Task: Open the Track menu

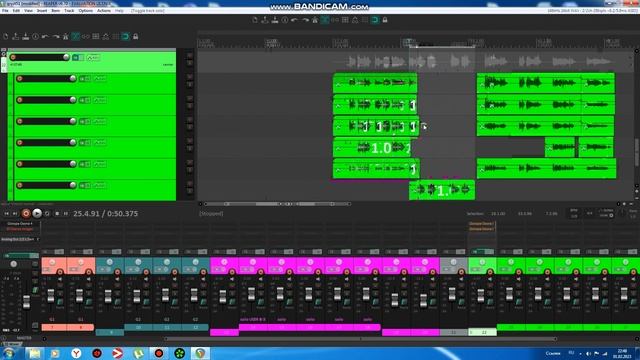Action: click(x=69, y=11)
